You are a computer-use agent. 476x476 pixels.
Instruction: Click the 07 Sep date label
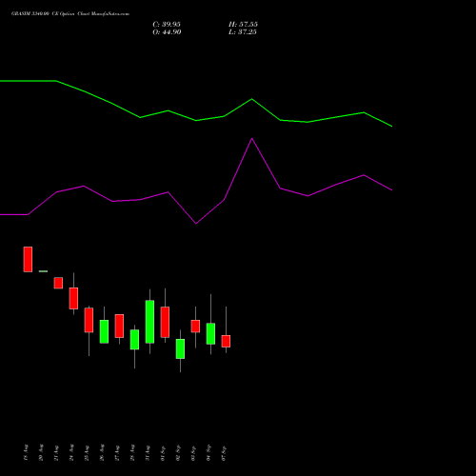click(224, 452)
